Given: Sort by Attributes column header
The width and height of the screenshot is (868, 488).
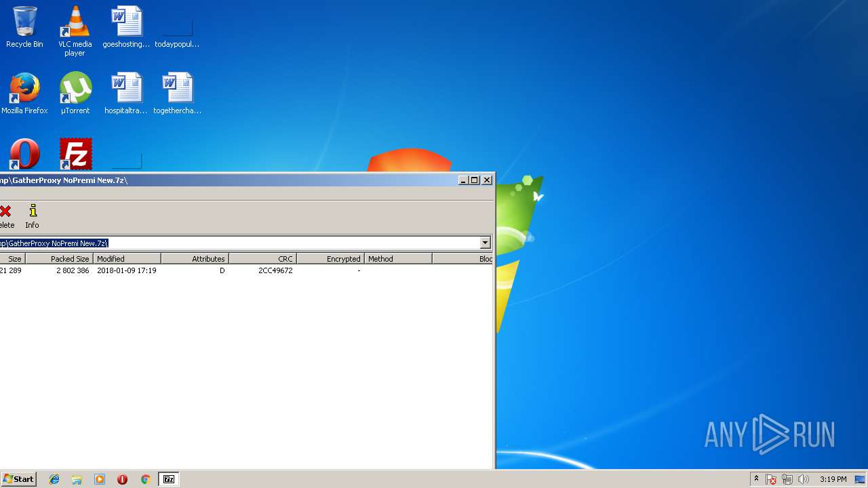Looking at the screenshot, I should tap(195, 259).
